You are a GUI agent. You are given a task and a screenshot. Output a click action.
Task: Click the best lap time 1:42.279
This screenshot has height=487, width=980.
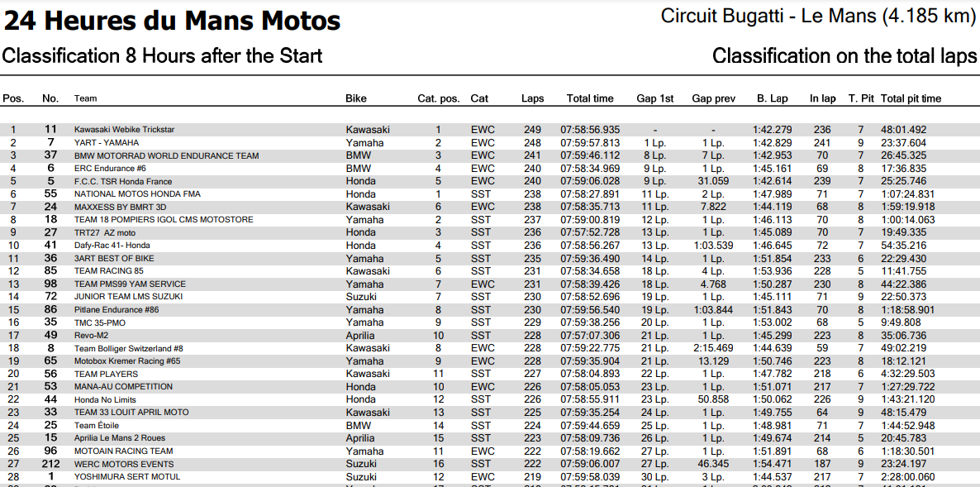point(773,130)
